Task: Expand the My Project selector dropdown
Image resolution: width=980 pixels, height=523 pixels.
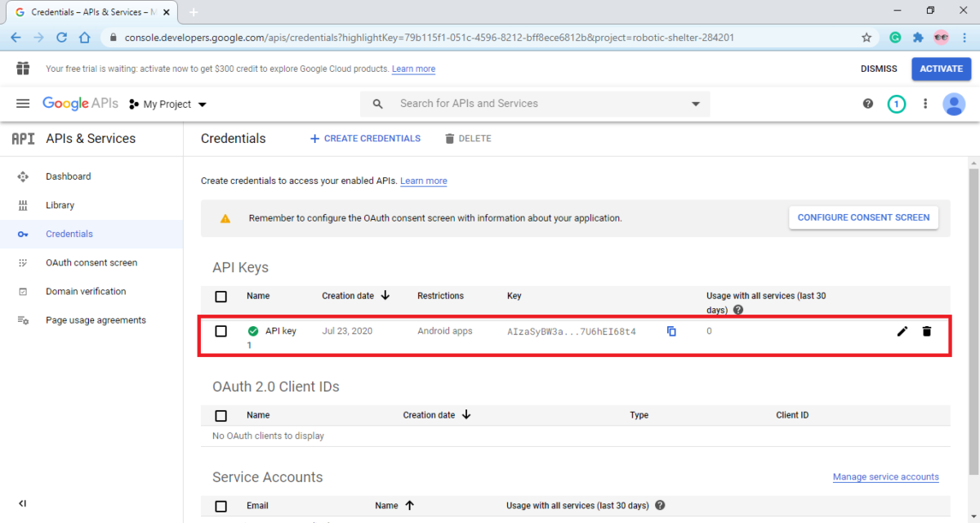Action: click(x=168, y=105)
